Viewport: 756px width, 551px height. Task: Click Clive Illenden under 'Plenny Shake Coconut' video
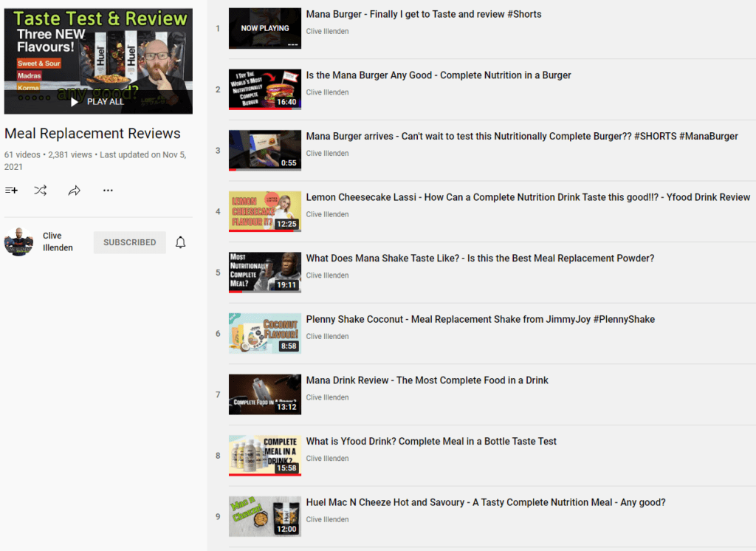[327, 336]
